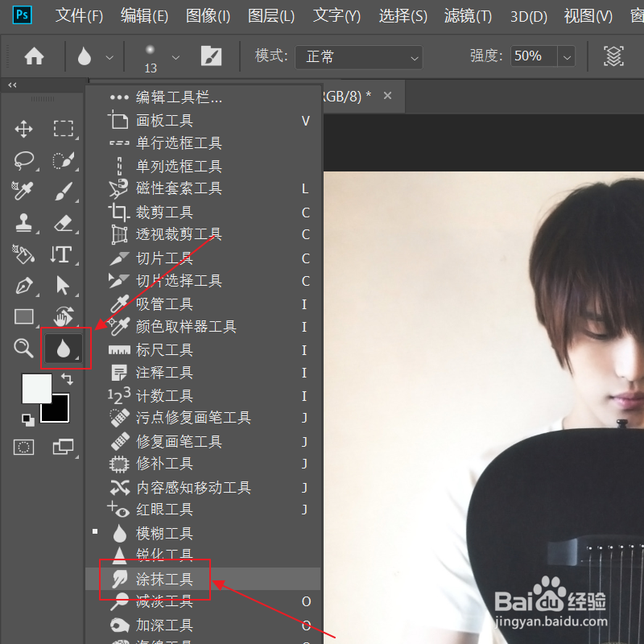Choose 裁剪工具 from the tool list
644x644 pixels.
pyautogui.click(x=203, y=213)
